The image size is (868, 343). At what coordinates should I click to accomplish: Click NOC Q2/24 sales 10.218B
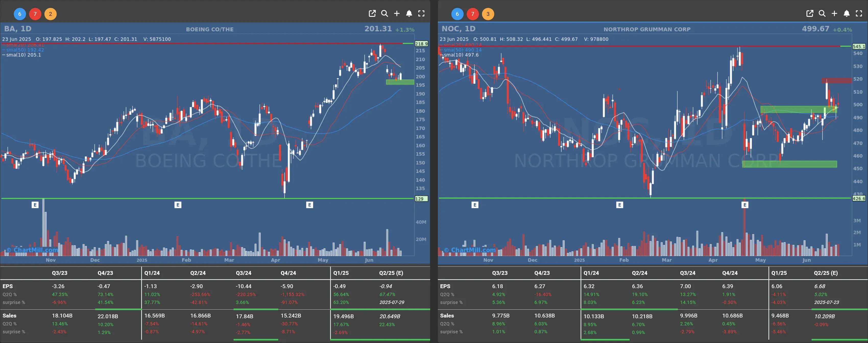point(642,316)
